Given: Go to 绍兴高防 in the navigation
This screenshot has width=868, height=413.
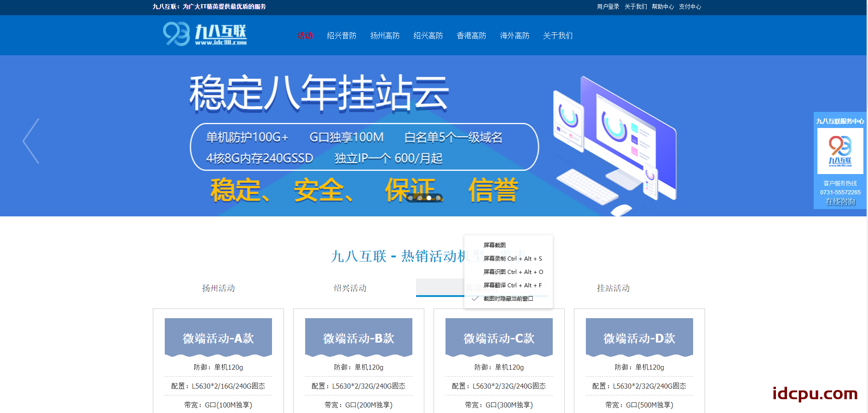Looking at the screenshot, I should coord(428,35).
